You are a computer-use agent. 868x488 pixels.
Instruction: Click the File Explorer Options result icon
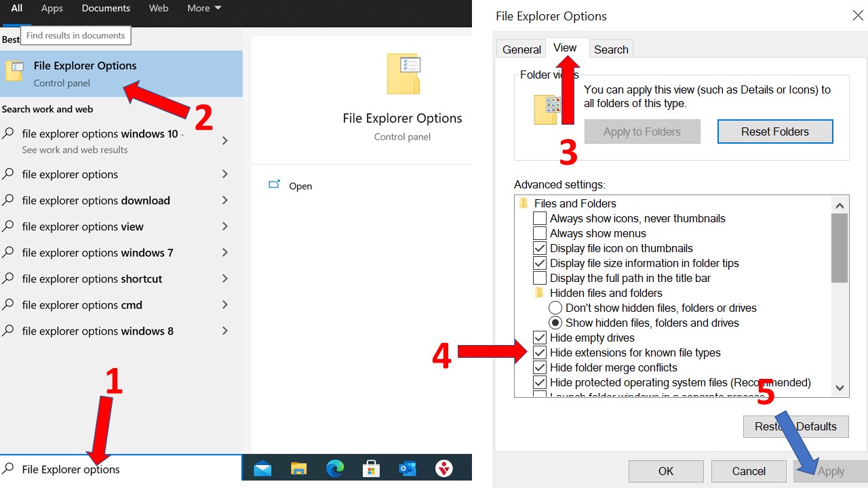tap(14, 71)
